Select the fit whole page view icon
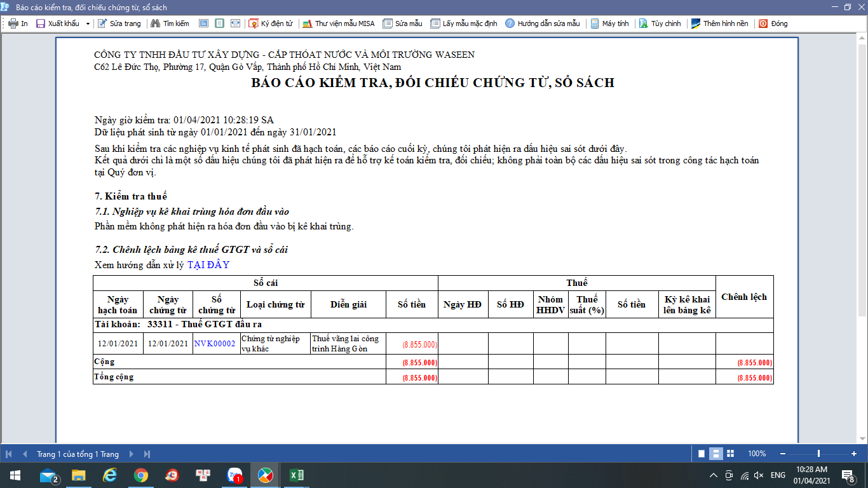Screen dimensions: 868x488 point(219,24)
